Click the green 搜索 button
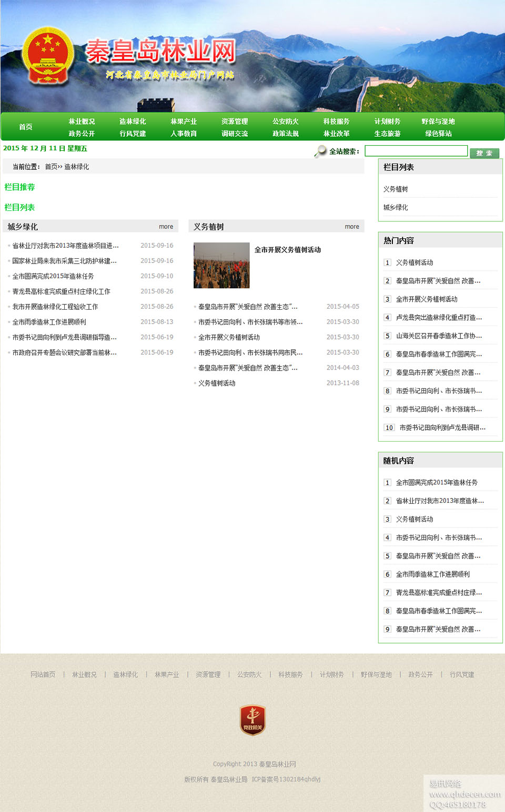This screenshot has width=505, height=812. pyautogui.click(x=484, y=153)
